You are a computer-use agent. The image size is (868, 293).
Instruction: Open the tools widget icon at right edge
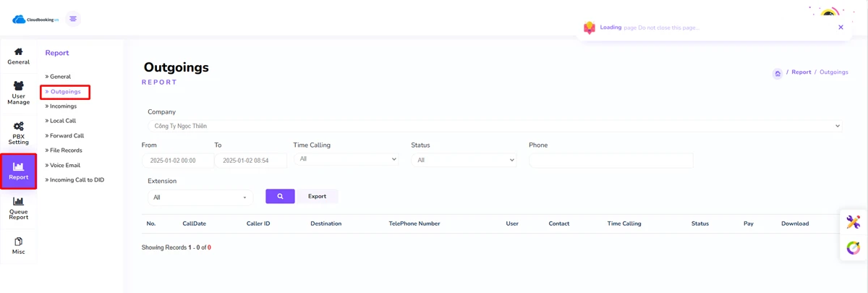[854, 223]
